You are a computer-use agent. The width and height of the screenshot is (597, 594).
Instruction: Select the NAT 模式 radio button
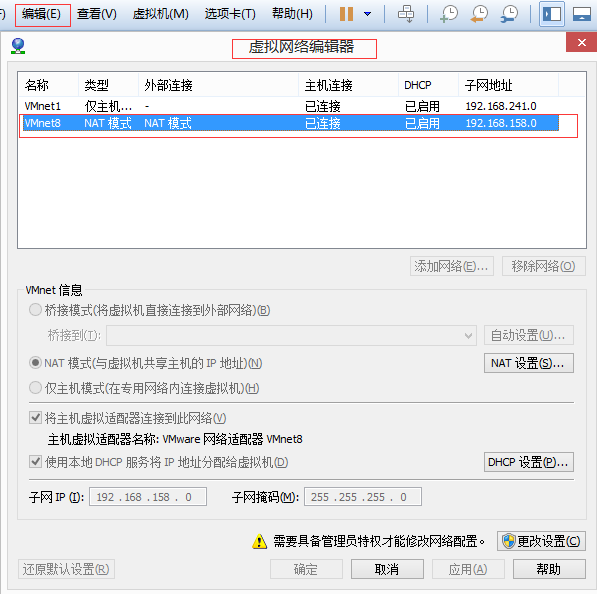(35, 362)
